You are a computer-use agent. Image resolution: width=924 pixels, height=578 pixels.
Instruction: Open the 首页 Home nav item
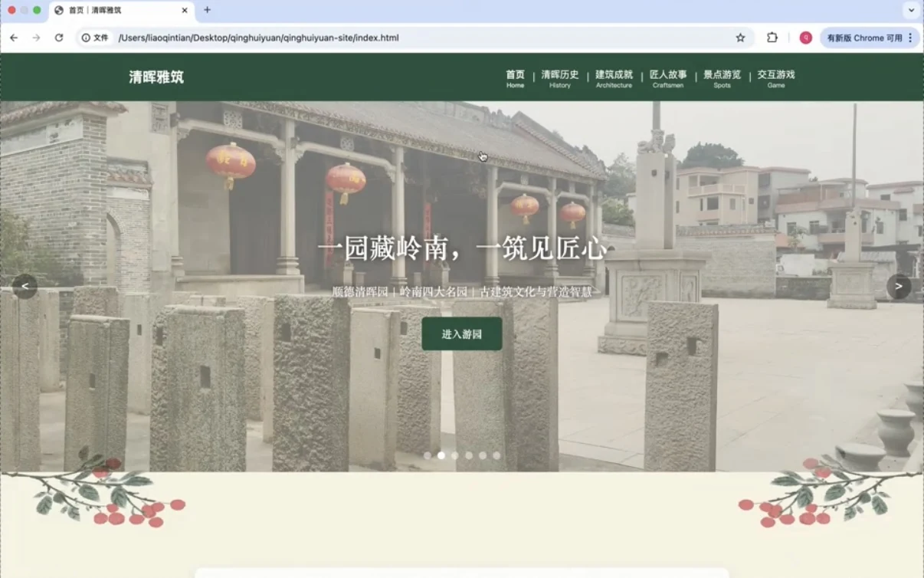coord(516,78)
